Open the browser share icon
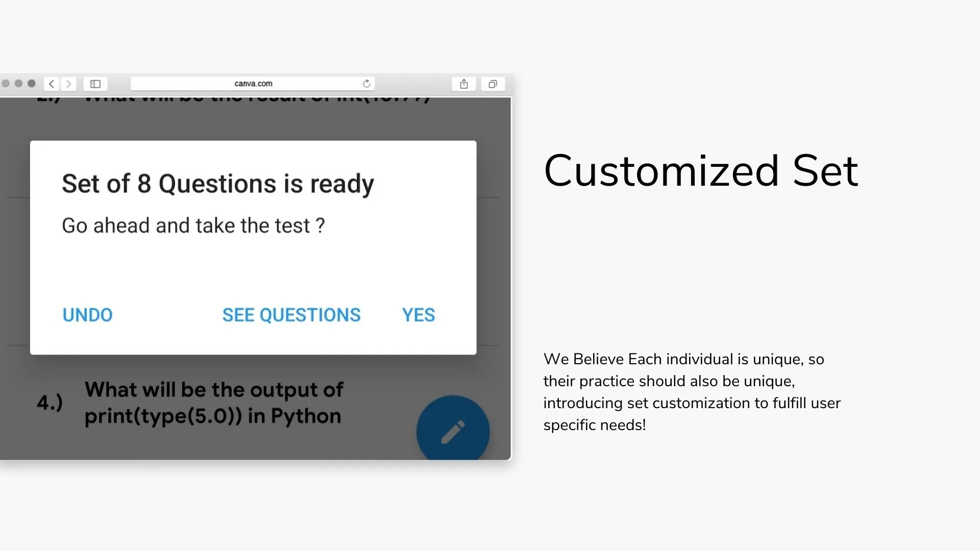 pos(464,84)
